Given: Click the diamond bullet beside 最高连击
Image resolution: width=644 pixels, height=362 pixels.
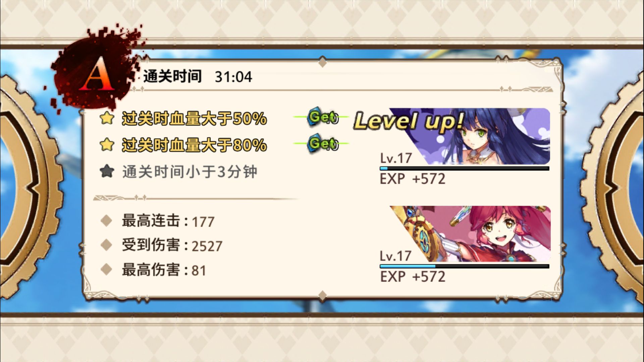Looking at the screenshot, I should point(106,221).
